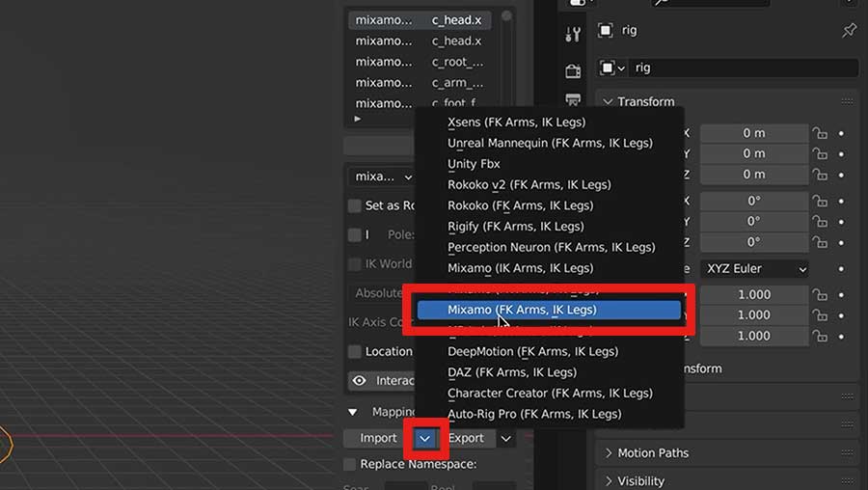
Task: Lock the Rotation Y value
Action: pyautogui.click(x=820, y=222)
